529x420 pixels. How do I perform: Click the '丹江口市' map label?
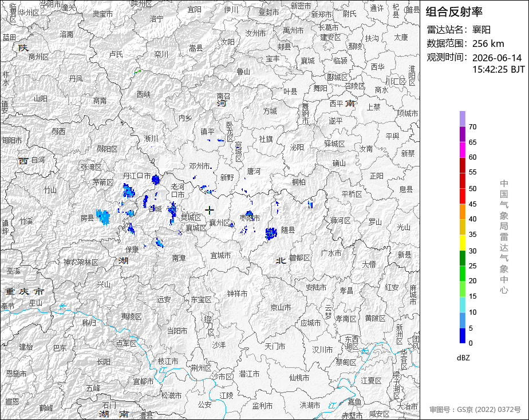(x=137, y=176)
